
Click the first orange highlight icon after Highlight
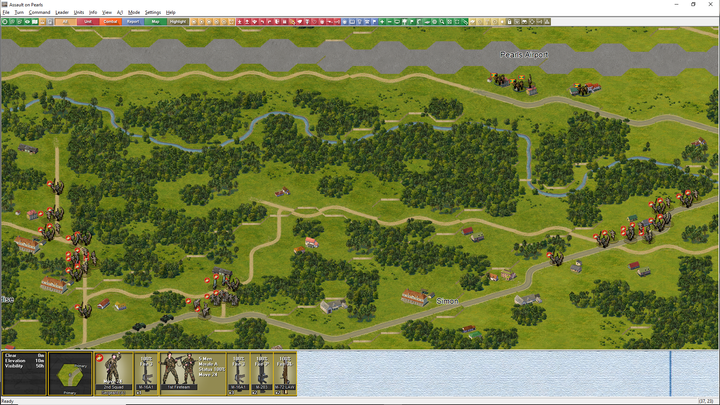(x=194, y=22)
